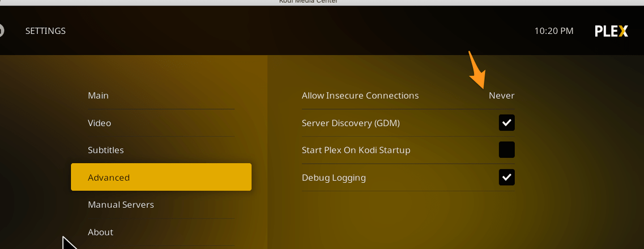Click the partly visible home icon beside SETTINGS

pyautogui.click(x=2, y=31)
